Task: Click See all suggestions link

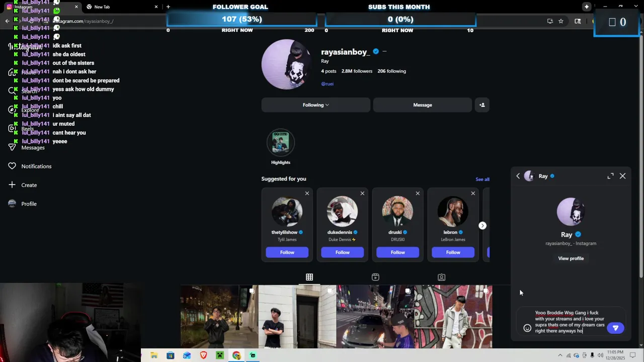Action: coord(482,179)
